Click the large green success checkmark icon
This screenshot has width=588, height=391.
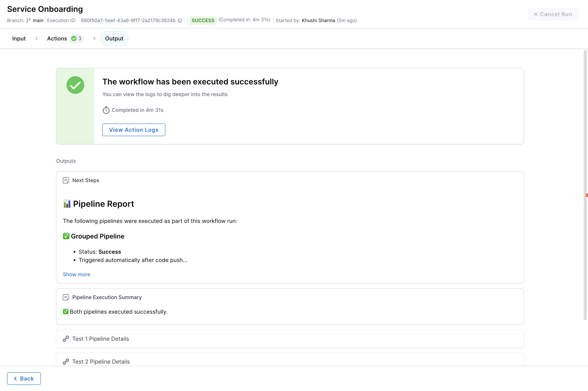(x=75, y=85)
